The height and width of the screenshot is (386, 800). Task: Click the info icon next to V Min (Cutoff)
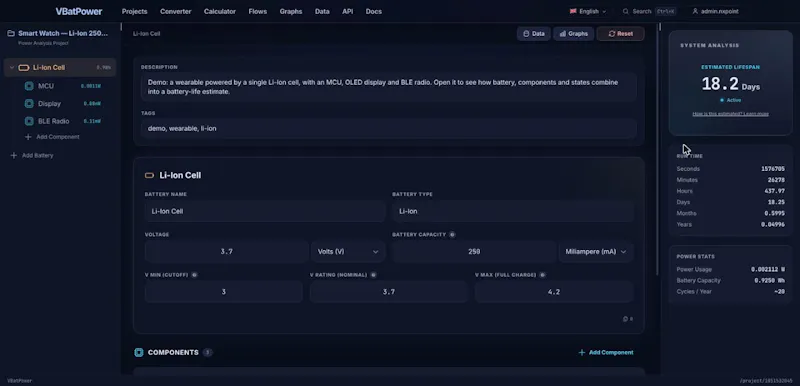click(194, 275)
